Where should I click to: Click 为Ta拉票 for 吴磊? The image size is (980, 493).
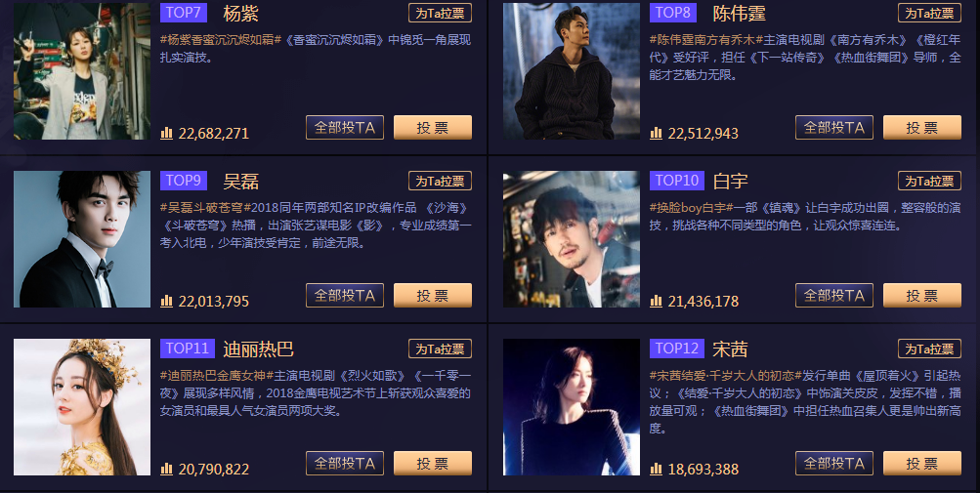click(440, 182)
